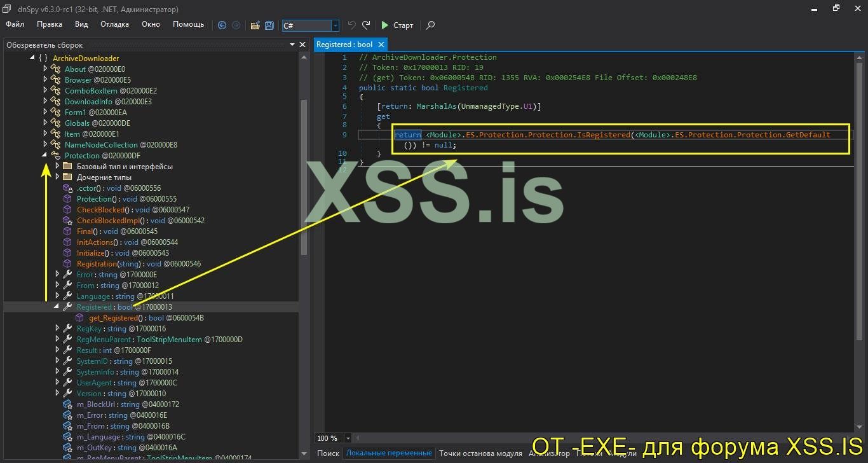Close the Обозреватель сборок panel
Image resolution: width=868 pixels, height=463 pixels.
(x=303, y=45)
